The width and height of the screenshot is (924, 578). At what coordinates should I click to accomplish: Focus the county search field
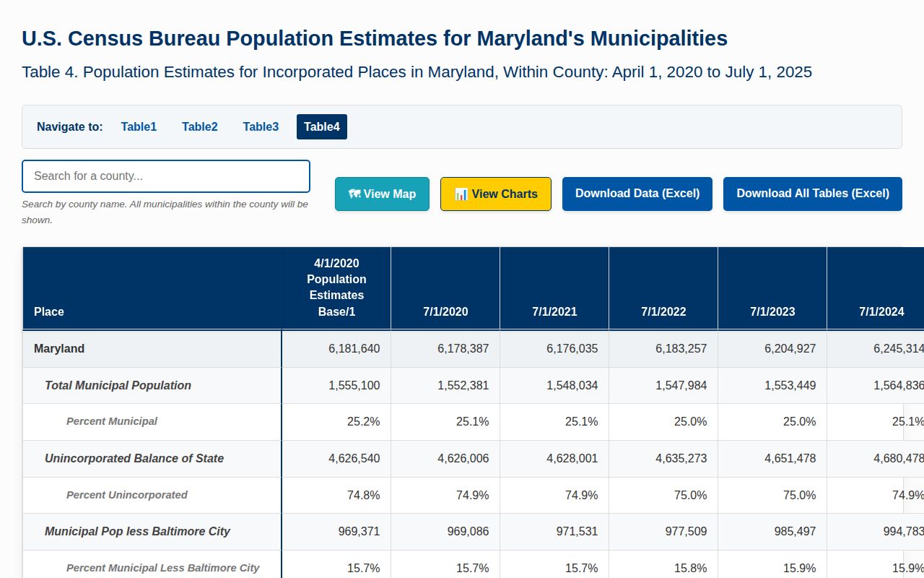point(166,176)
